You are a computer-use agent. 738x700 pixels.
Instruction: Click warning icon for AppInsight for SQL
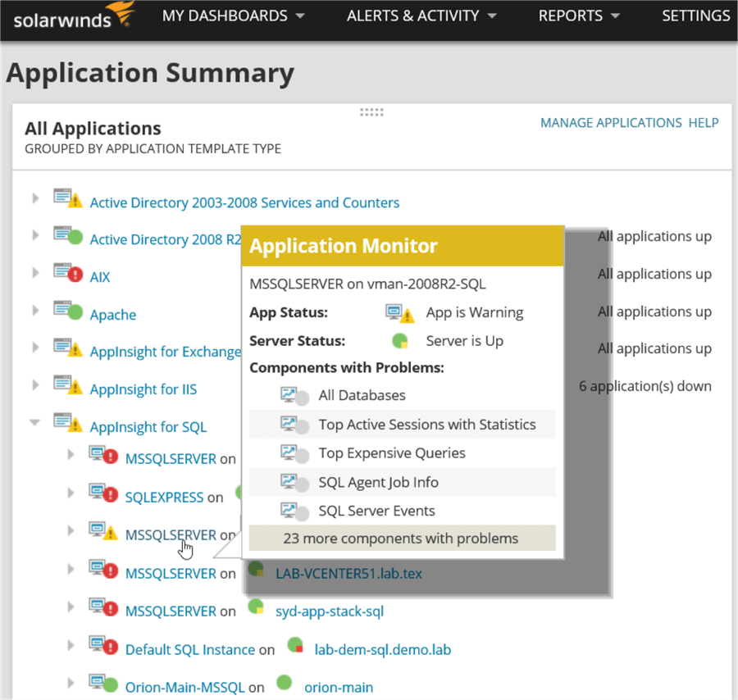(68, 422)
